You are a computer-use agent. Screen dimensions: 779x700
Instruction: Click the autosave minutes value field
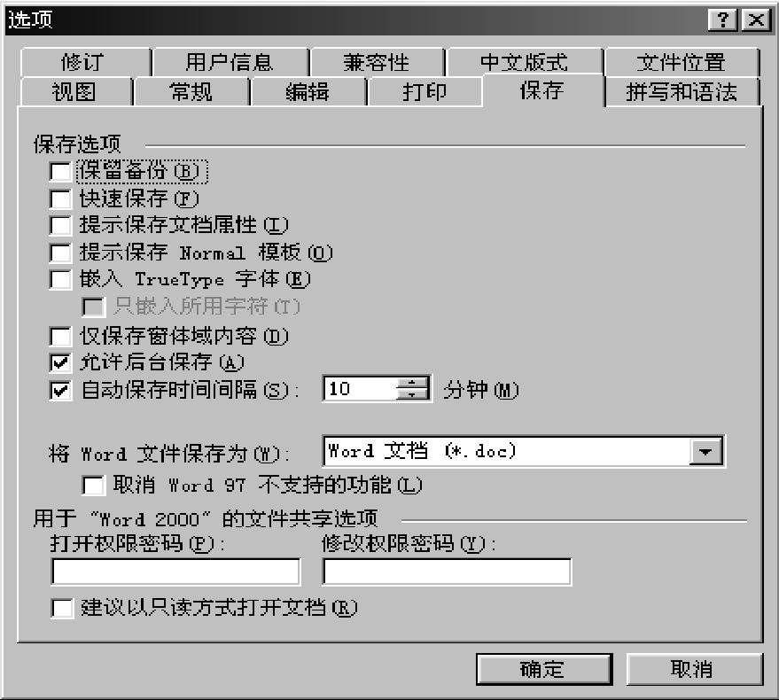point(360,388)
